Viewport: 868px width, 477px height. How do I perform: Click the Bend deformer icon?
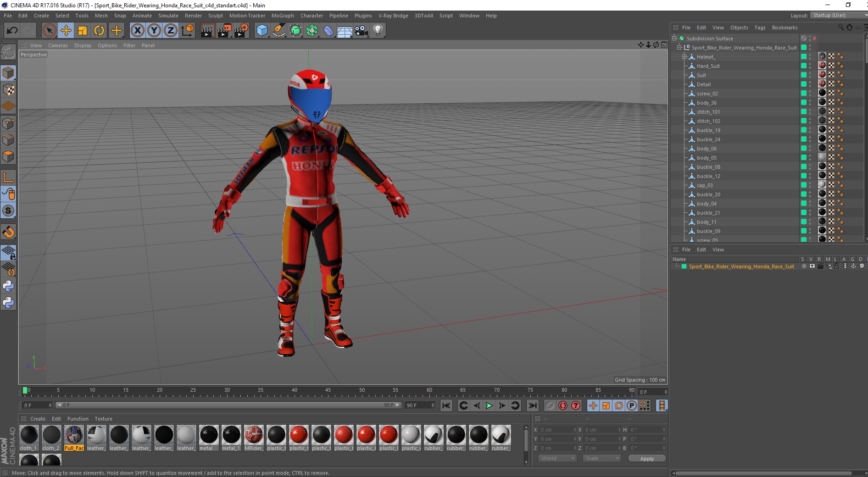pyautogui.click(x=328, y=31)
